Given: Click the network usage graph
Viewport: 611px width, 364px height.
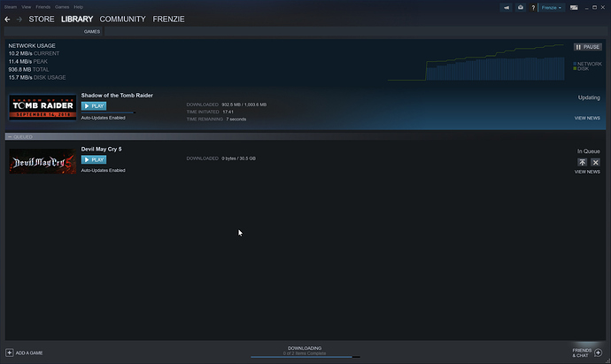Looking at the screenshot, I should click(476, 62).
